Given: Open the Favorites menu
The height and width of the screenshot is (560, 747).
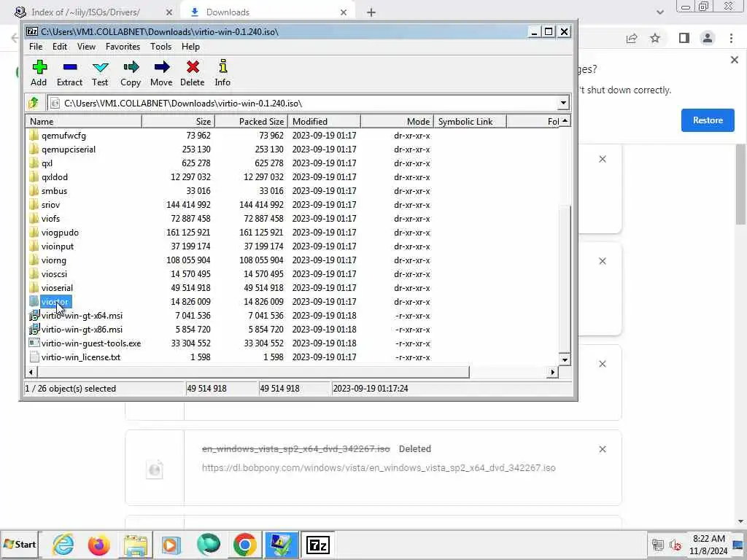Looking at the screenshot, I should (123, 47).
